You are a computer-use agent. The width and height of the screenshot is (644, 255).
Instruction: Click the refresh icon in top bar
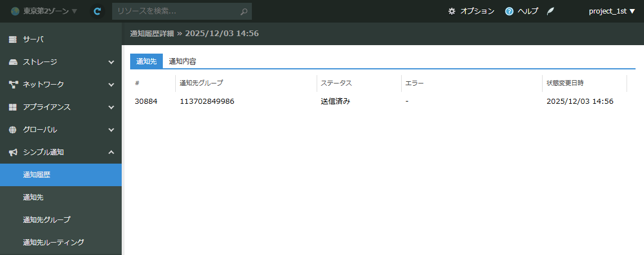click(97, 11)
